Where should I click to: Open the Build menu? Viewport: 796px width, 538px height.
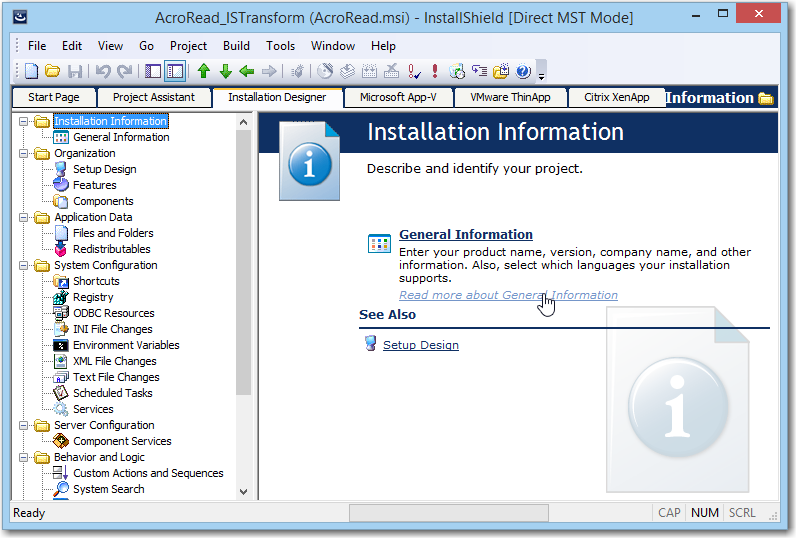tap(236, 46)
